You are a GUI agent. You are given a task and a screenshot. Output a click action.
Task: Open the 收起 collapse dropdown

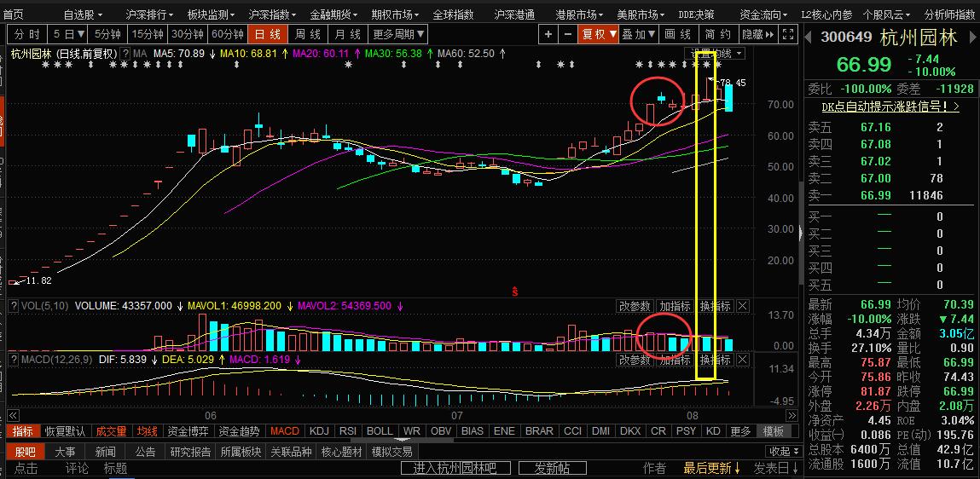pos(784,452)
